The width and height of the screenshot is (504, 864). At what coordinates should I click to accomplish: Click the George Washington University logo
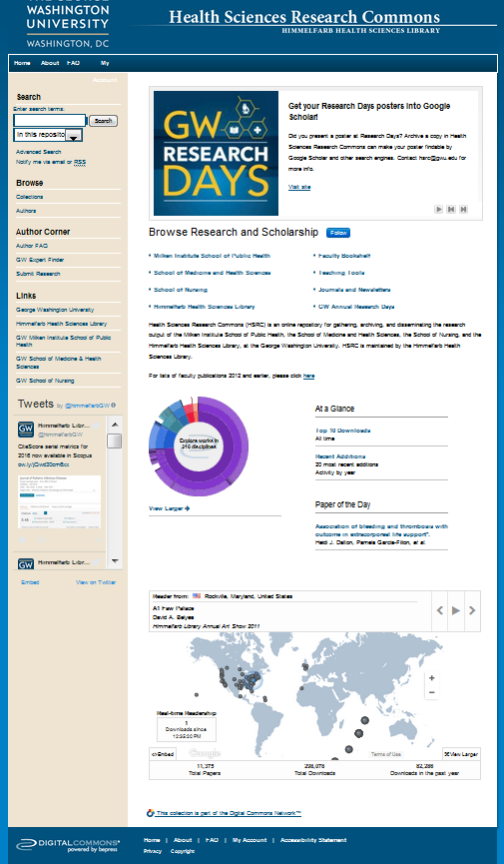(68, 24)
